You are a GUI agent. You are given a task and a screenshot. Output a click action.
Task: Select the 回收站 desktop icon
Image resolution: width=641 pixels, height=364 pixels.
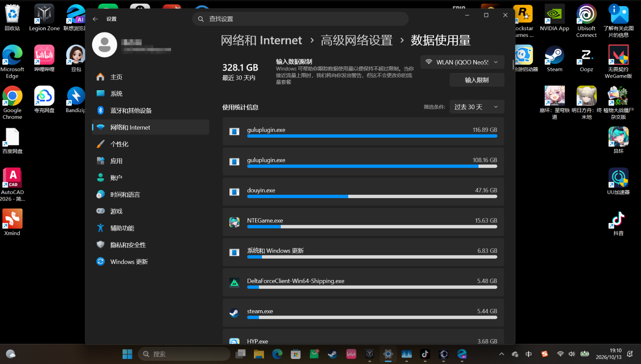click(x=13, y=18)
